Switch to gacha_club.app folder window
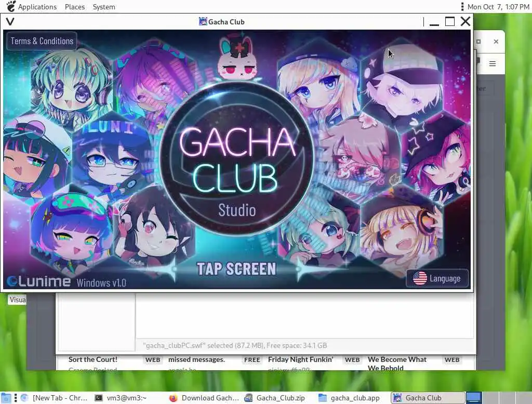Image resolution: width=532 pixels, height=404 pixels. click(349, 398)
